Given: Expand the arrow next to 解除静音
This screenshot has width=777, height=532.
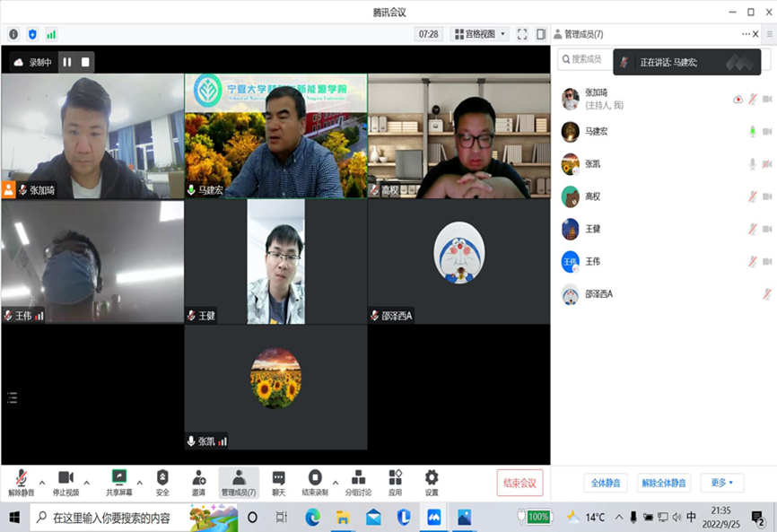Looking at the screenshot, I should pyautogui.click(x=42, y=483).
